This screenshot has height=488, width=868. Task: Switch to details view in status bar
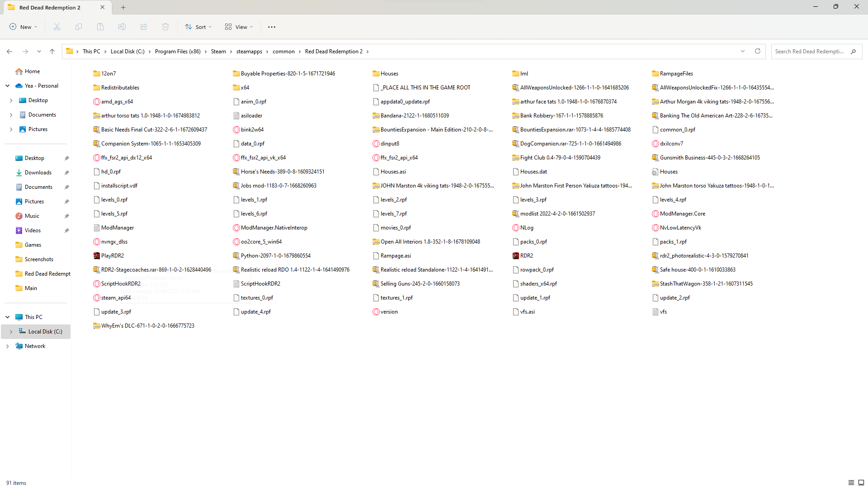pos(852,483)
